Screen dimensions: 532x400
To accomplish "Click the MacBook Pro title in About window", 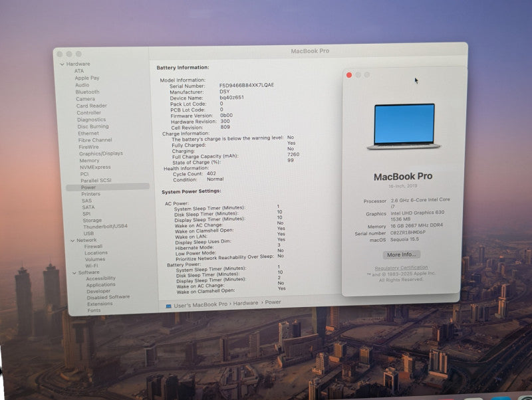I will click(403, 177).
